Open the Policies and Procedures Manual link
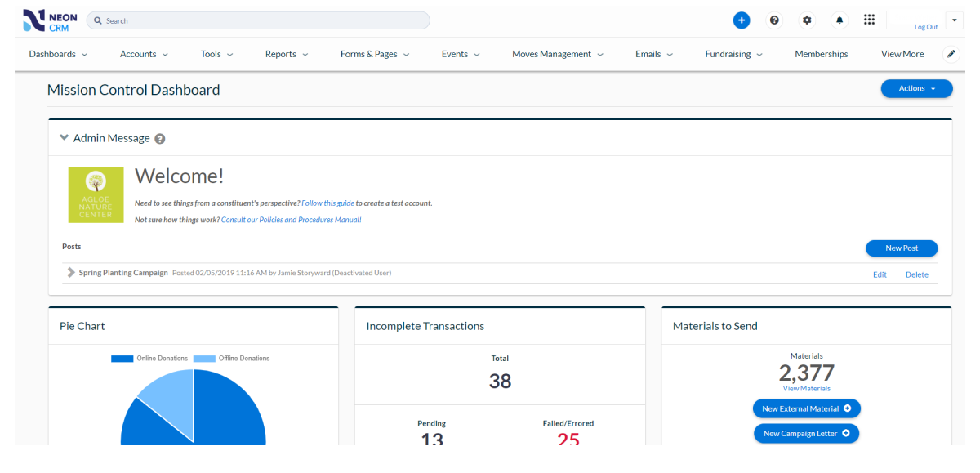The width and height of the screenshot is (980, 473). [291, 220]
